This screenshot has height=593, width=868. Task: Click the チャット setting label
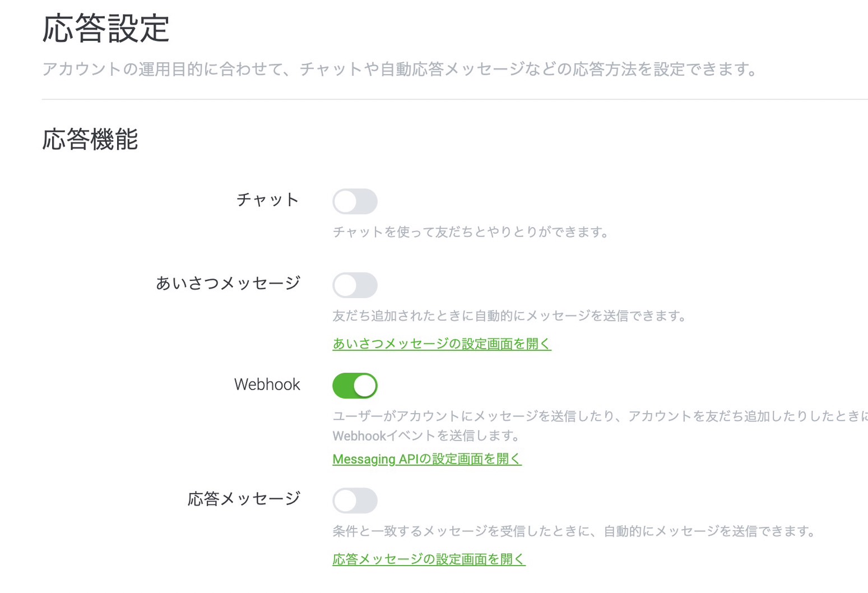(x=268, y=200)
